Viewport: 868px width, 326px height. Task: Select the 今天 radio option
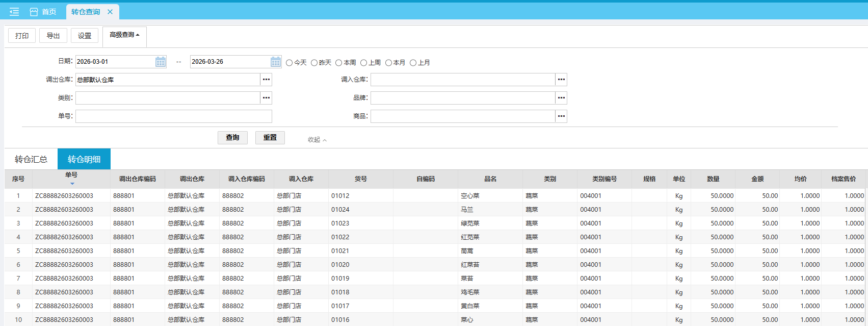coord(290,63)
